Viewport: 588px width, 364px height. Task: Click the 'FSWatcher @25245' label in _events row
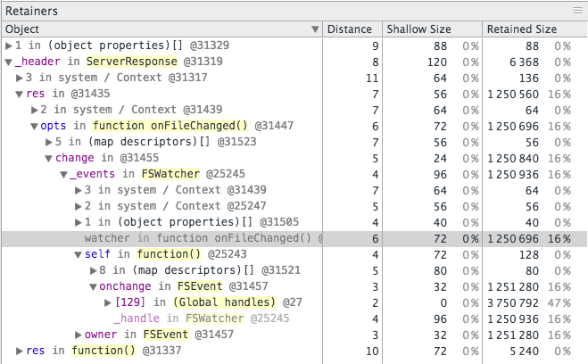tap(193, 174)
